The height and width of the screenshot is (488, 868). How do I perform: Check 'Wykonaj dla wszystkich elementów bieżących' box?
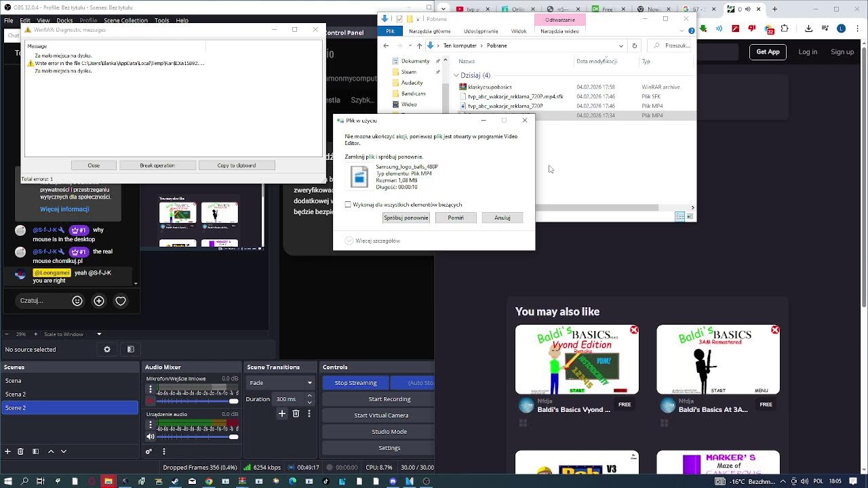(348, 205)
